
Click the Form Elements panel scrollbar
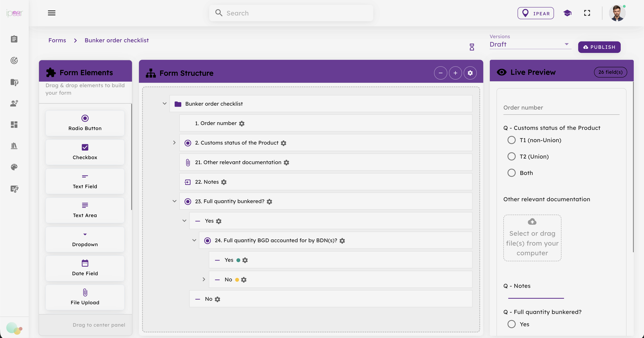tap(131, 157)
